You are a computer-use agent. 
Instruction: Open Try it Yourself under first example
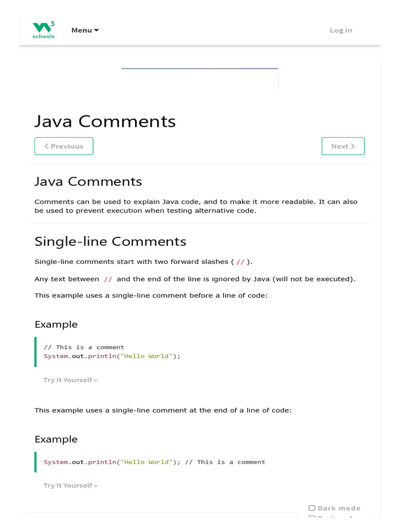tap(70, 380)
